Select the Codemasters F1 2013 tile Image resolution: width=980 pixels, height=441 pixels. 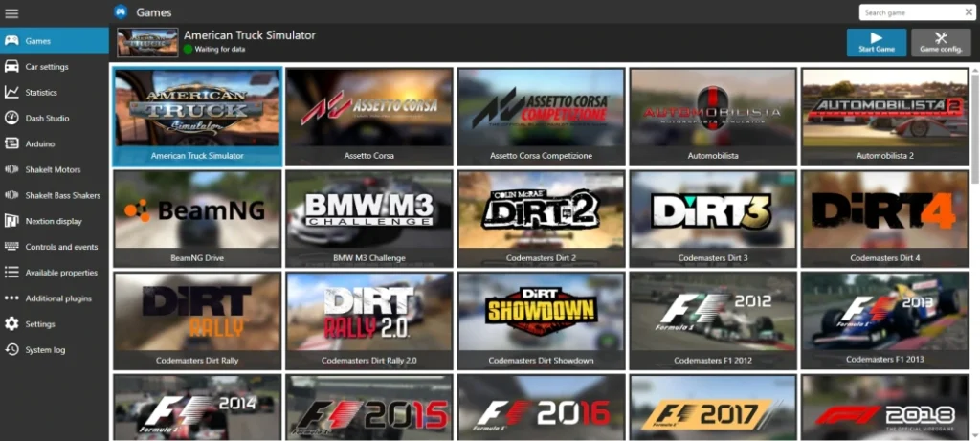[x=885, y=320]
